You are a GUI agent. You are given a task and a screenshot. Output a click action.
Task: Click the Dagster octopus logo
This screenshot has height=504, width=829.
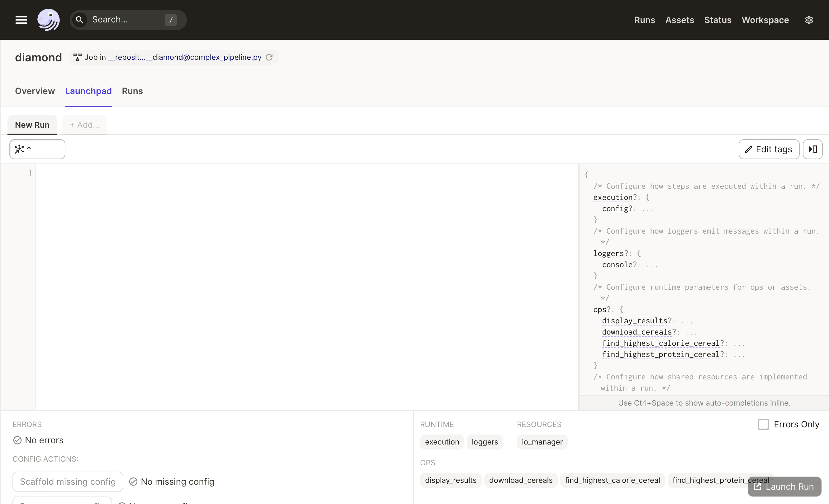click(49, 20)
